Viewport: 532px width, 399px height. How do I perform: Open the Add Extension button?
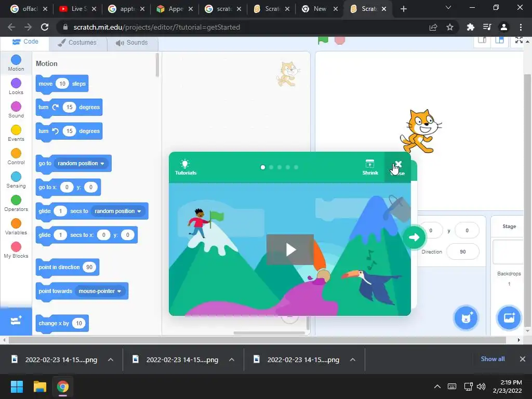coord(16,321)
